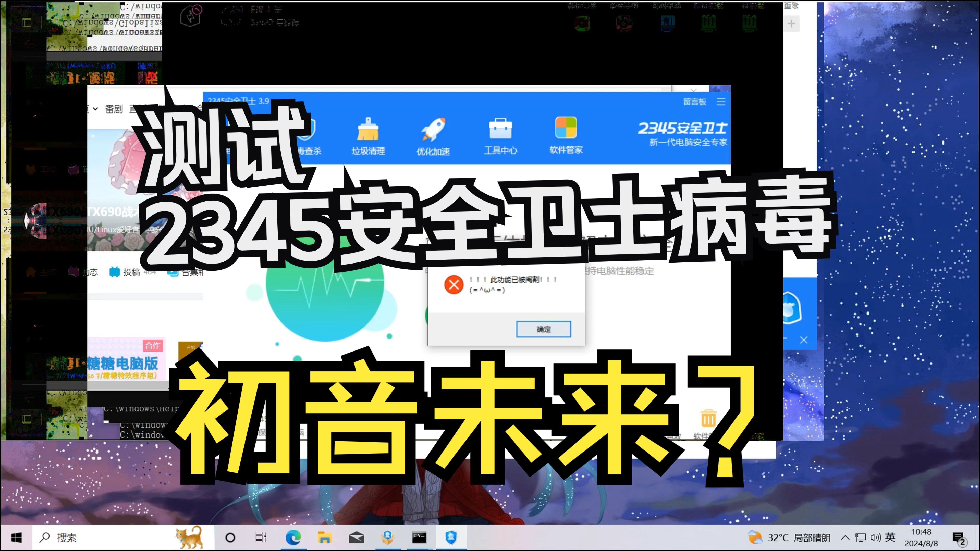This screenshot has height=551, width=980.
Task: Open the 糖糖电脑版 video thumbnail
Action: tap(126, 359)
